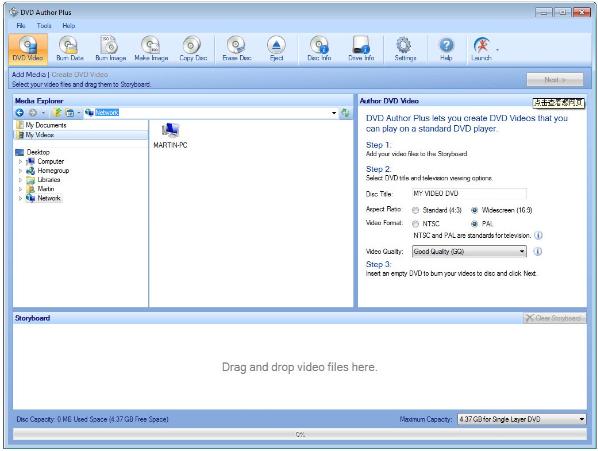Open the Video Quality dropdown
Screen dimensions: 598x451
point(469,251)
